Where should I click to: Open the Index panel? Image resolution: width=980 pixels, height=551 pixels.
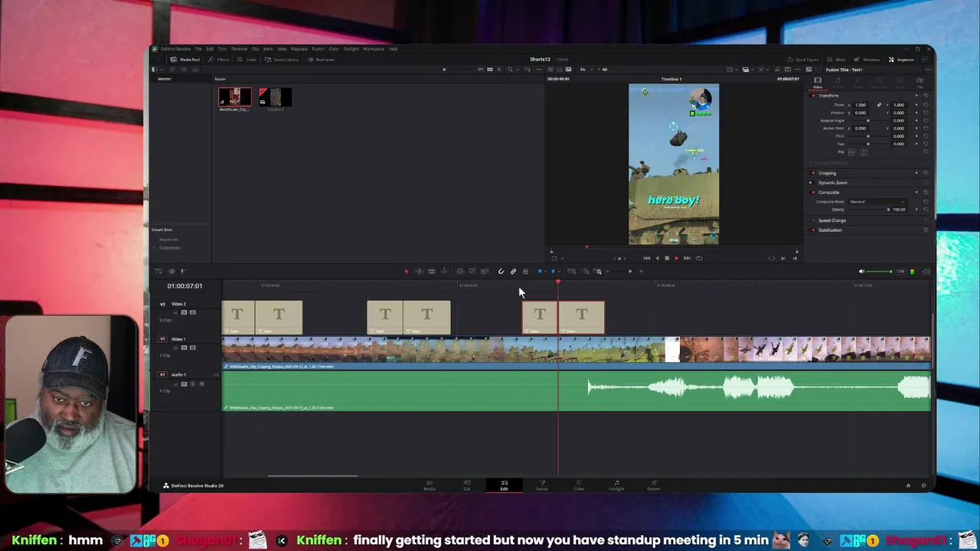click(247, 60)
